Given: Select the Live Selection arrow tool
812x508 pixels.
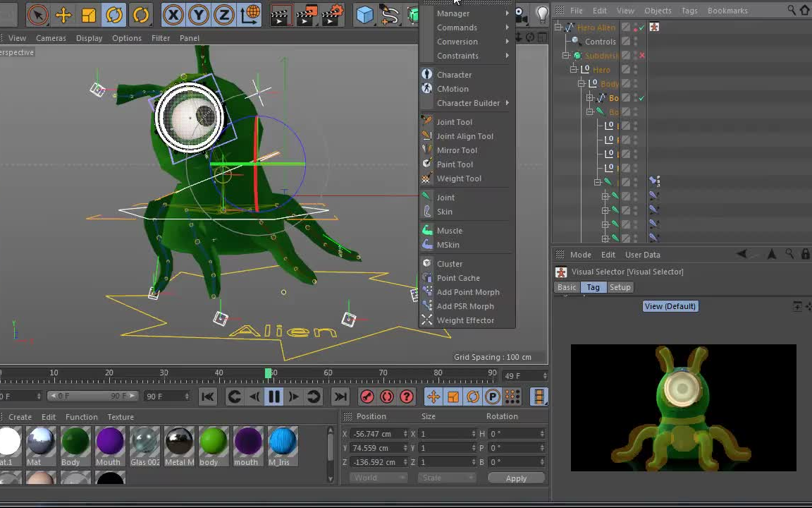Looking at the screenshot, I should point(37,14).
